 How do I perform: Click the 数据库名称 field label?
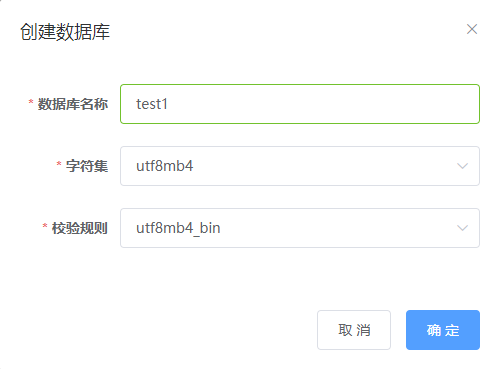(x=73, y=104)
